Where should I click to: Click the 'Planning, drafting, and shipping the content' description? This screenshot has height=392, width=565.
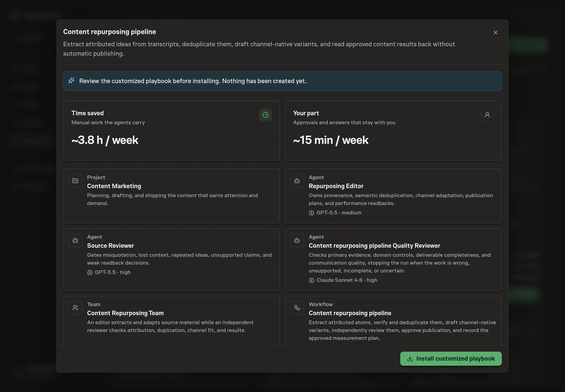click(172, 199)
